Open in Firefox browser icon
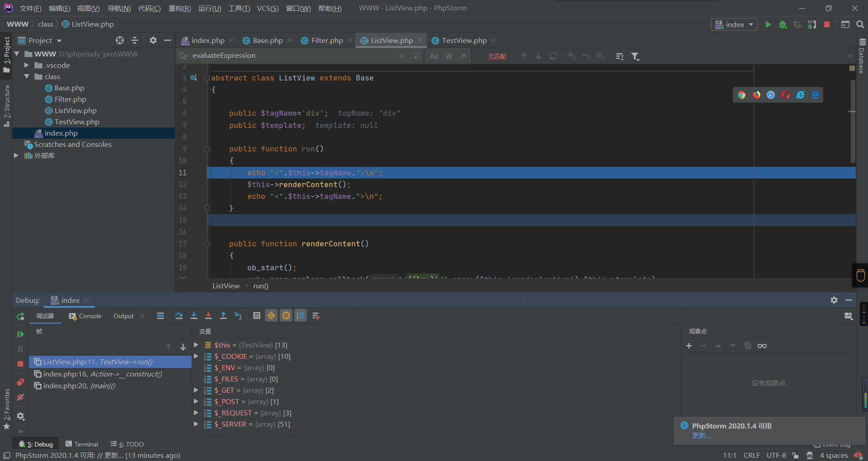 (756, 95)
